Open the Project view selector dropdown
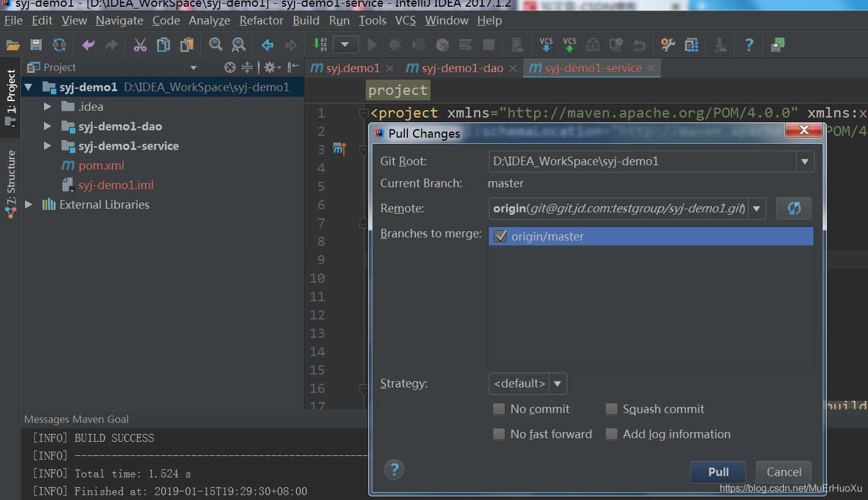Screen dimensions: 868x500 194,67
